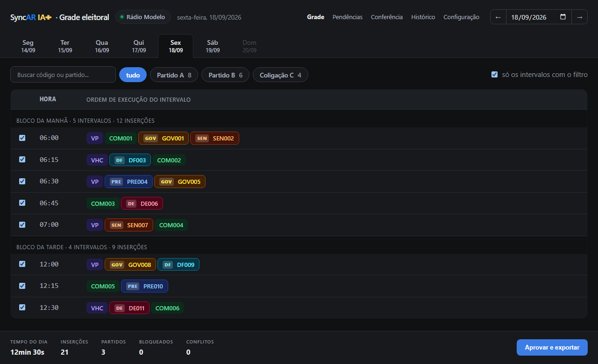Toggle the 12:15 interval checkbox
The height and width of the screenshot is (364, 598).
tap(22, 286)
